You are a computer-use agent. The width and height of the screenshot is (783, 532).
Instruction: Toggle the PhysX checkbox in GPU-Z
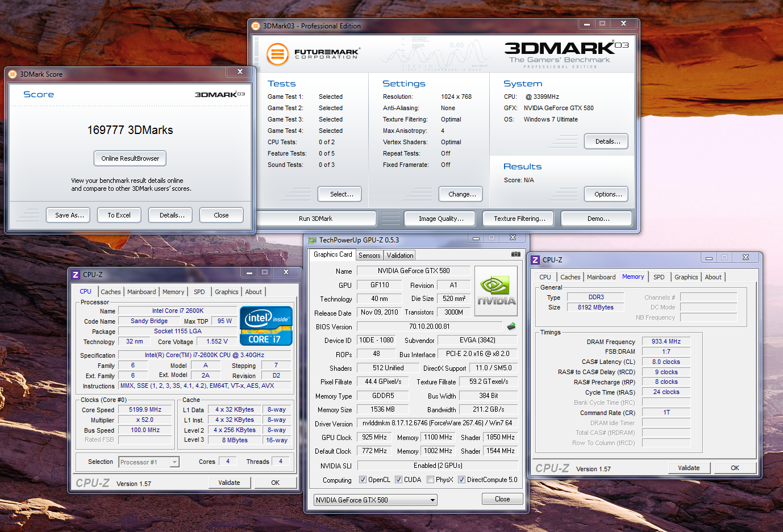[430, 480]
